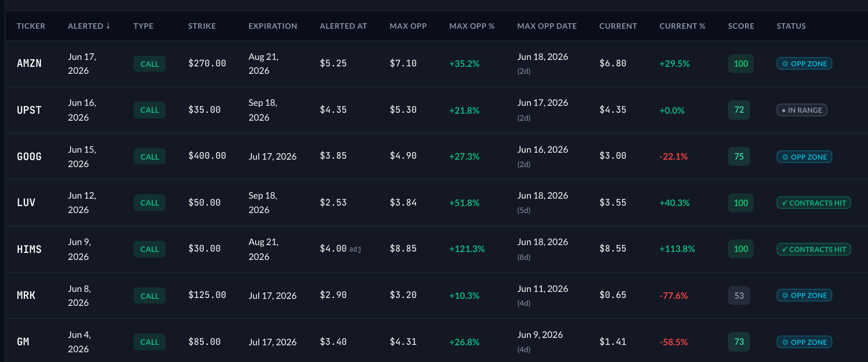Viewport: 868px width, 362px height.
Task: Click the $8.85 max opp price
Action: pos(403,249)
